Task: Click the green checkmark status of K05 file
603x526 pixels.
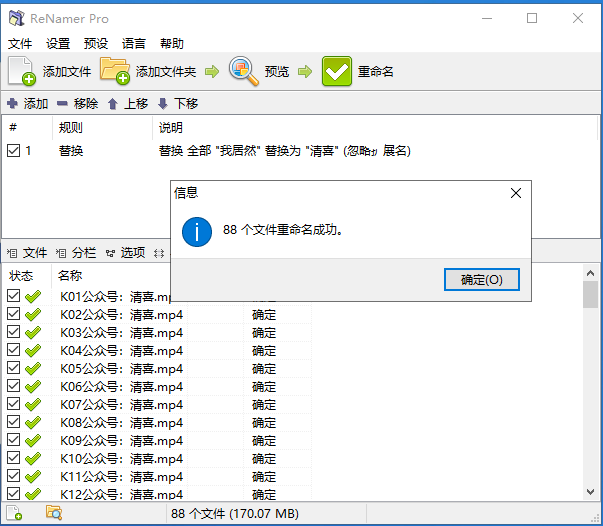Action: 33,368
